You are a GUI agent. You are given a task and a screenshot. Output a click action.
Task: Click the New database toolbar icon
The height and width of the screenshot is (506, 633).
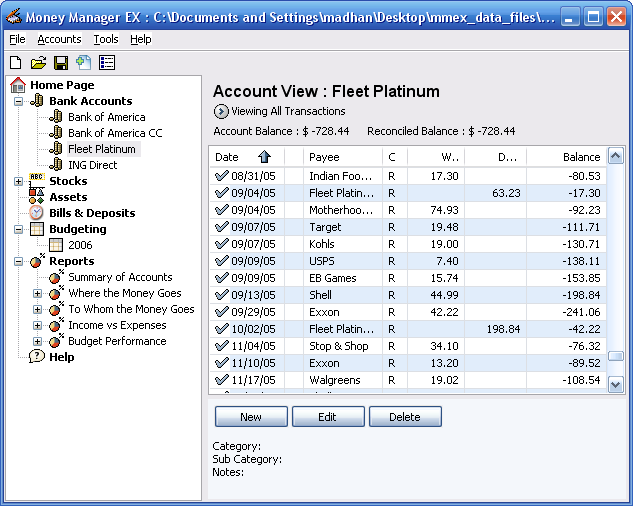(15, 63)
